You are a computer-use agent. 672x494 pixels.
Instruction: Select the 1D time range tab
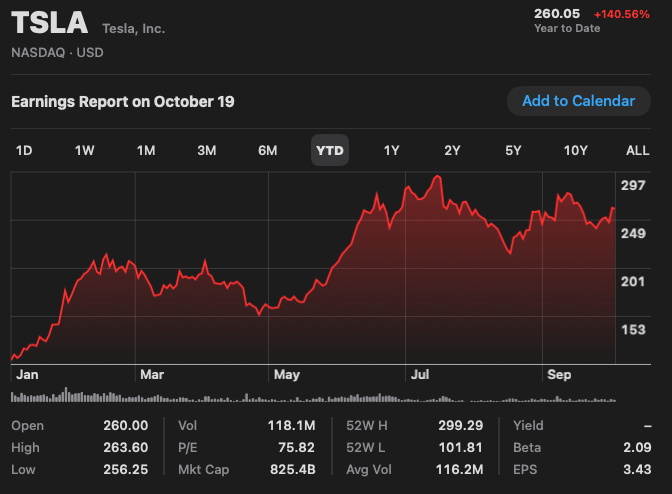pyautogui.click(x=24, y=150)
